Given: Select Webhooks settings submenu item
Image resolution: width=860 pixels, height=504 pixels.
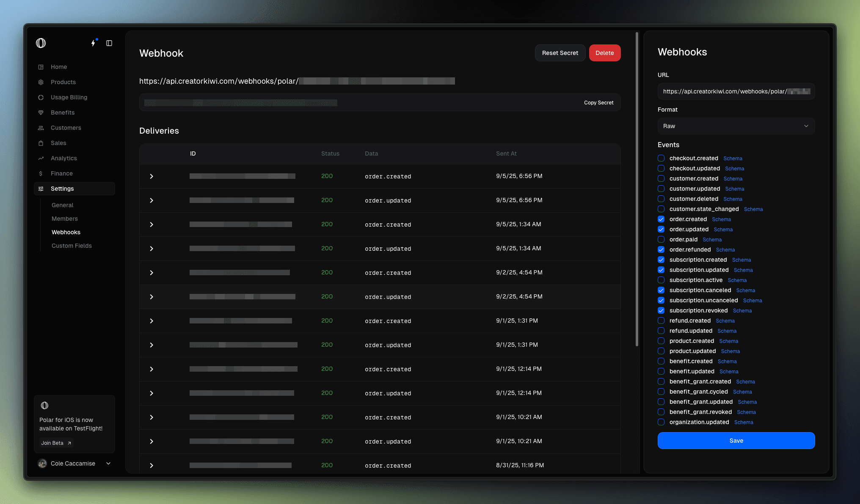Looking at the screenshot, I should coord(66,232).
